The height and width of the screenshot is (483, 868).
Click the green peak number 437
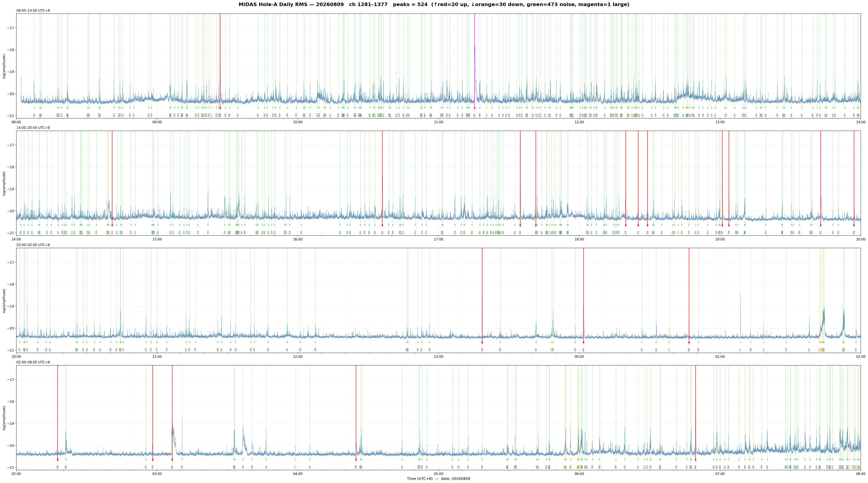402,467
